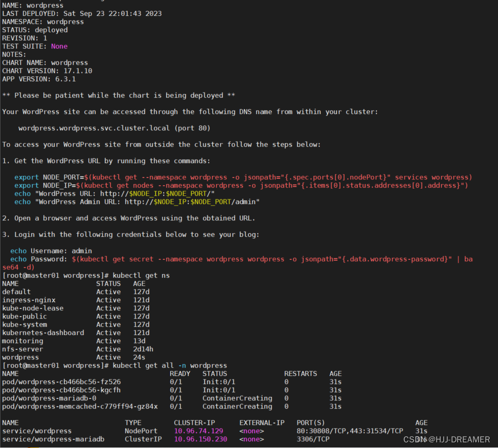This screenshot has height=448, width=498.
Task: Click the 'READY' column header
Action: 180,374
